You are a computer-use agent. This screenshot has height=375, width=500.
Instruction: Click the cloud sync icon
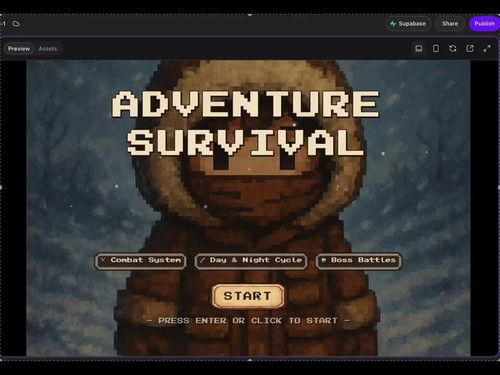point(16,24)
